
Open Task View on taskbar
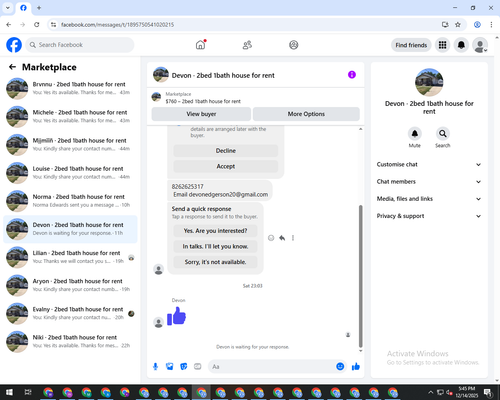28,392
